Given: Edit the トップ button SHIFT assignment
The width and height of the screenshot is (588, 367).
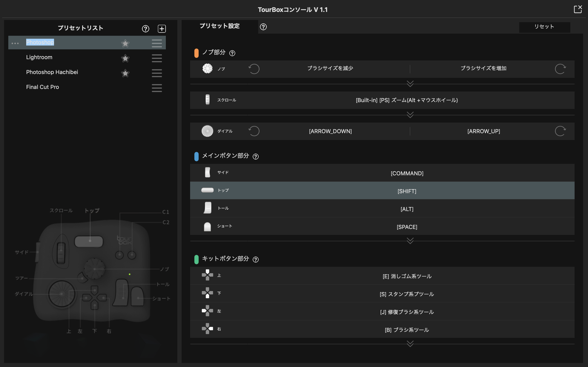Looking at the screenshot, I should (x=407, y=191).
